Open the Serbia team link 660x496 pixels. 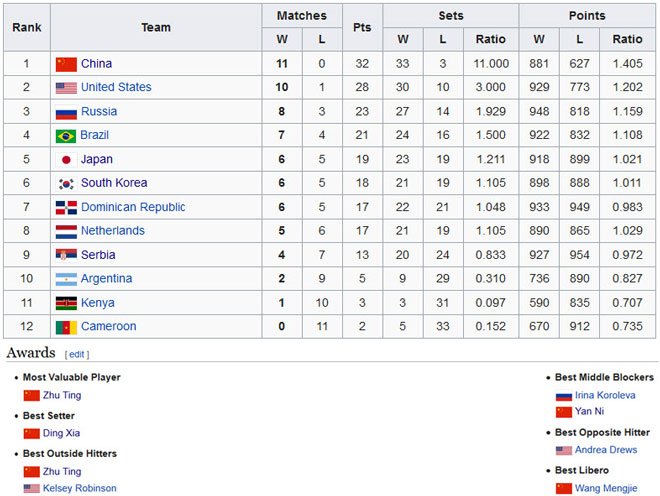98,255
